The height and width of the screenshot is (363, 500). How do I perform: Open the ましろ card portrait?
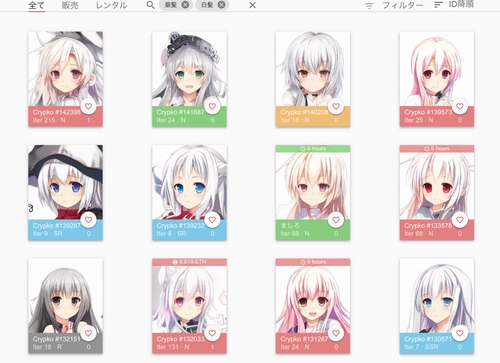(313, 186)
